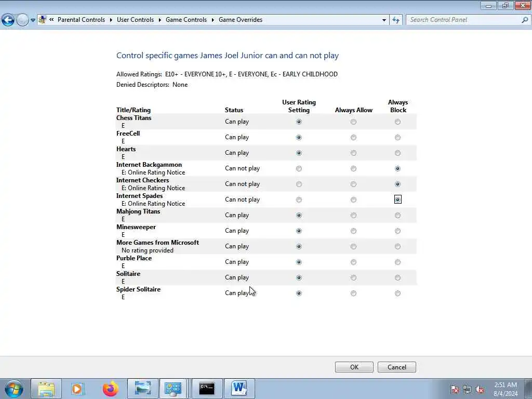Click Always Block radio for Internet Spades
This screenshot has height=399, width=532.
click(397, 199)
